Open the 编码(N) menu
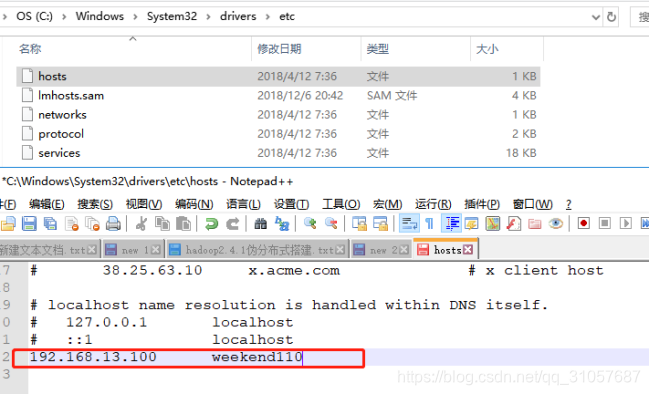 [194, 204]
